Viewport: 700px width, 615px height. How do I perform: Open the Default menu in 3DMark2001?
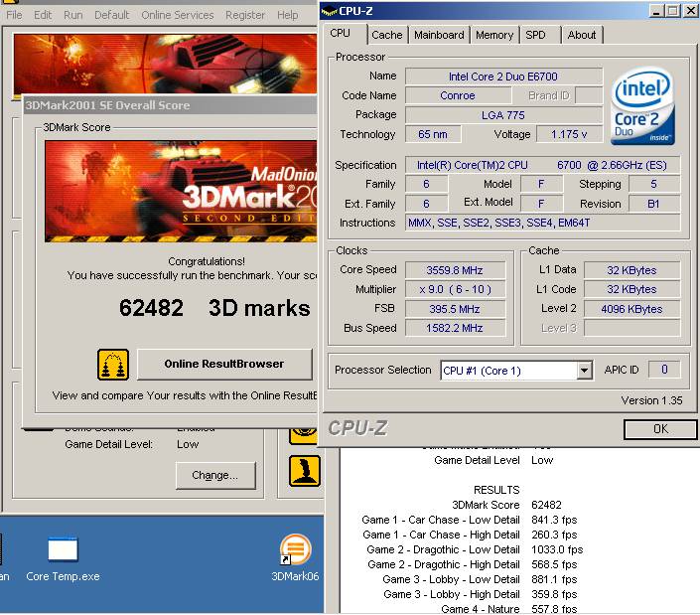pyautogui.click(x=111, y=15)
